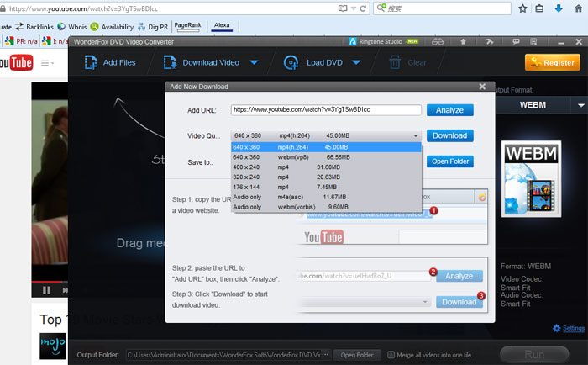The height and width of the screenshot is (365, 588).
Task: Click the Clear trash icon
Action: pyautogui.click(x=395, y=62)
